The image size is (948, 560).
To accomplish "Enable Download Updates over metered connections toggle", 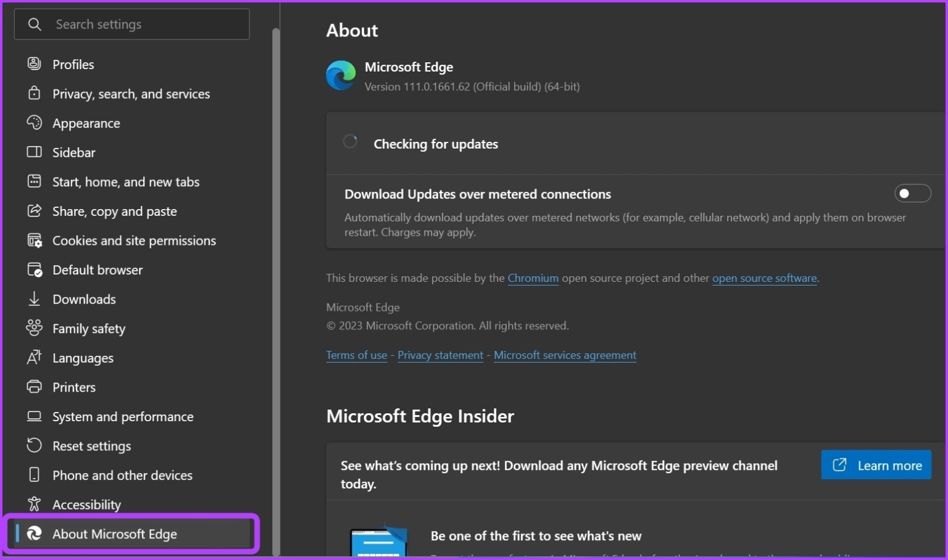I will (x=912, y=194).
